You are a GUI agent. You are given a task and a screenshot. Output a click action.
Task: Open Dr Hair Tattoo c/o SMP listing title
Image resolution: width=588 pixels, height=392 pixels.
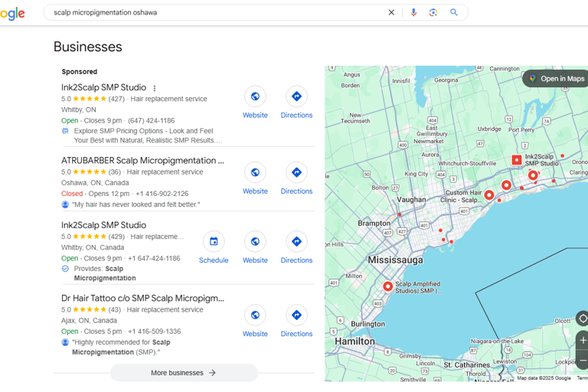click(142, 299)
